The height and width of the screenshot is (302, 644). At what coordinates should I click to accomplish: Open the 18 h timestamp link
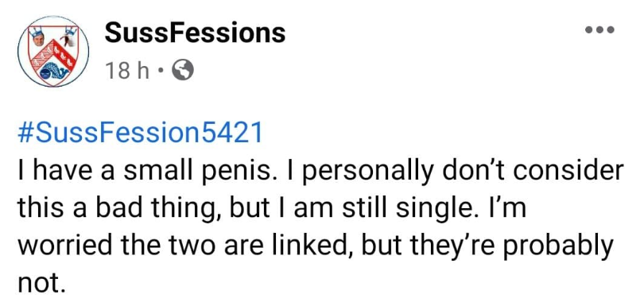tap(127, 71)
